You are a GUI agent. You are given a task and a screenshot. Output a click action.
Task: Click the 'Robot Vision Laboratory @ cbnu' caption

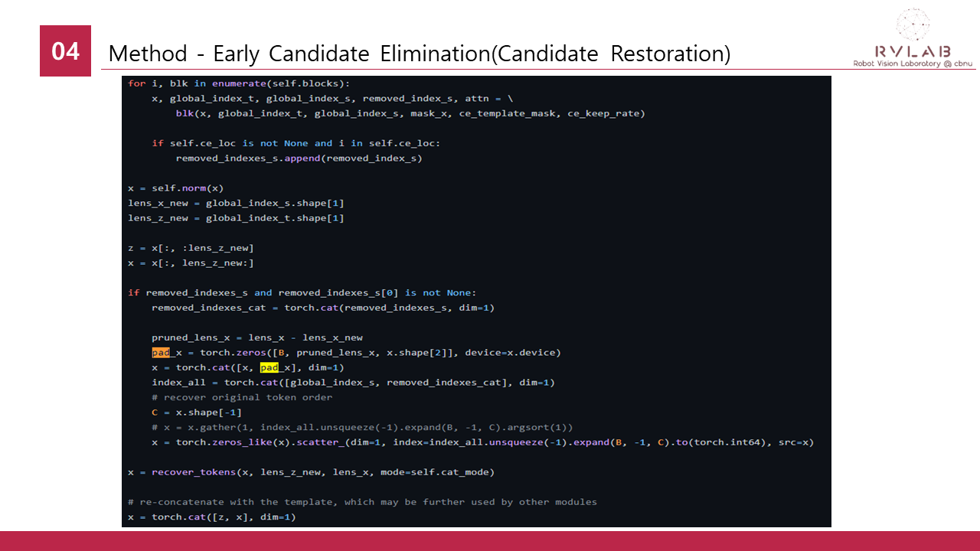(913, 64)
